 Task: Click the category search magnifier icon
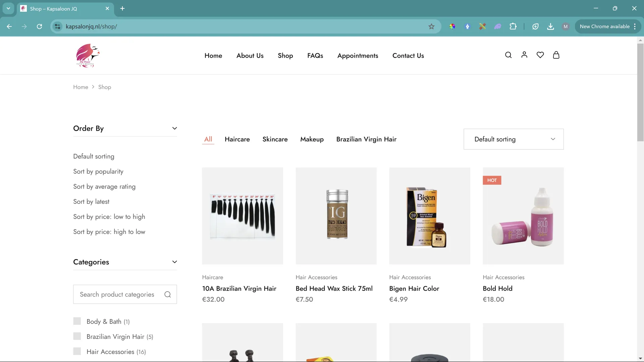pos(168,295)
